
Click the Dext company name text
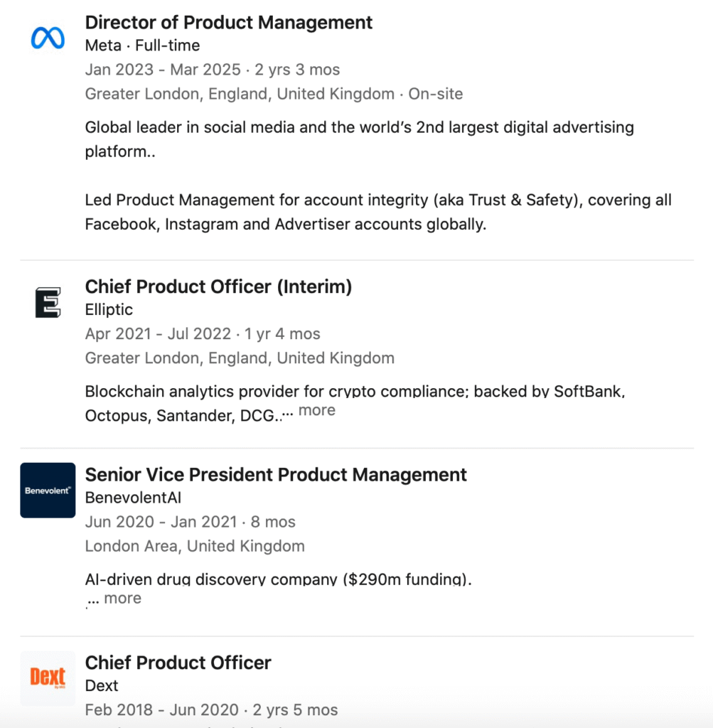(102, 685)
